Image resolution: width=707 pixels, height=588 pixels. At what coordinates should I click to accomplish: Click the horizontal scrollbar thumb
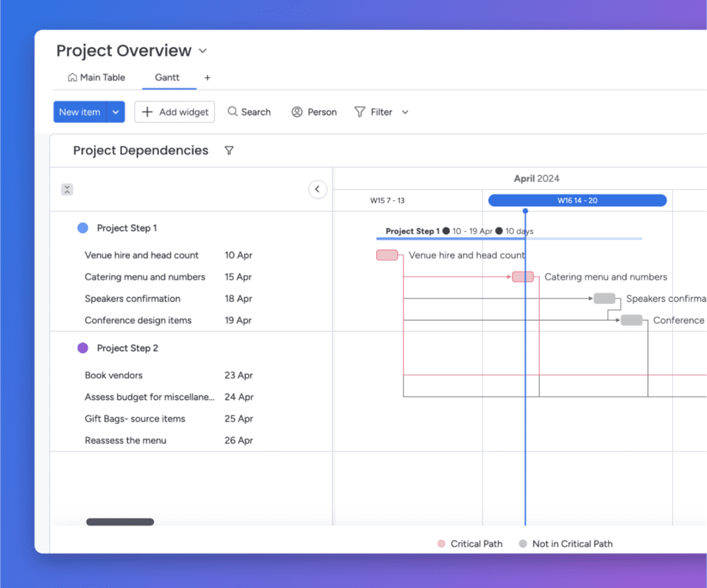pos(120,522)
